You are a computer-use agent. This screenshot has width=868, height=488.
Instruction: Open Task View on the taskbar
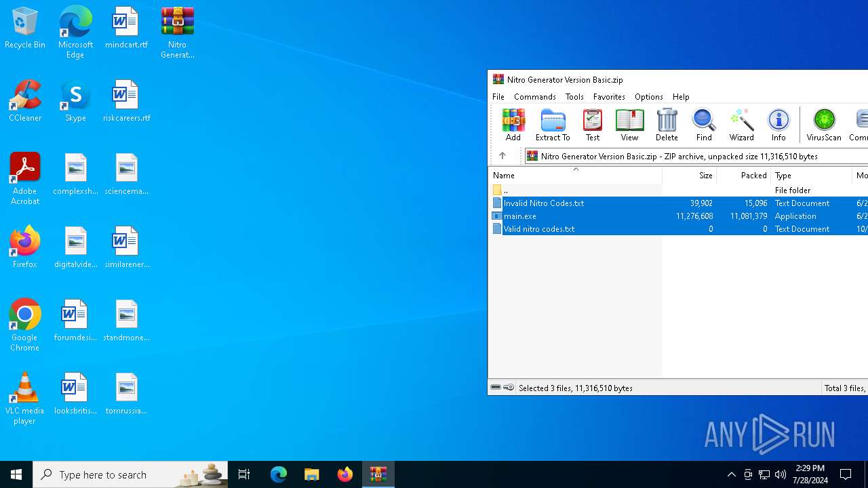click(244, 474)
